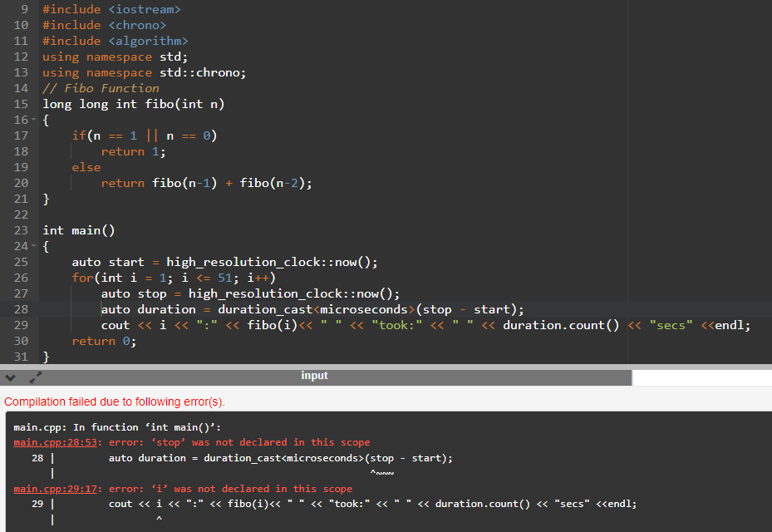The image size is (772, 532).
Task: Open the error link main.cpp:28:53
Action: click(x=52, y=442)
